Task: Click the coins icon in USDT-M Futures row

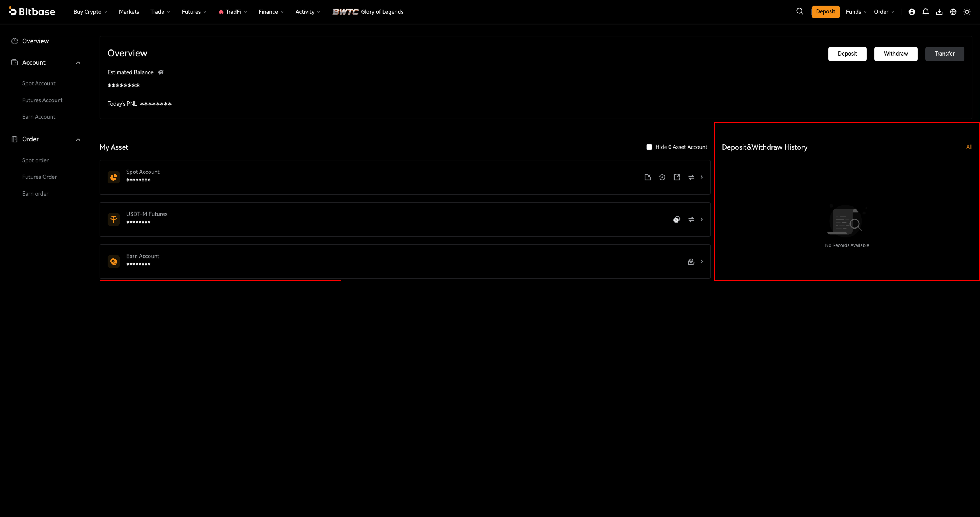Action: tap(677, 219)
